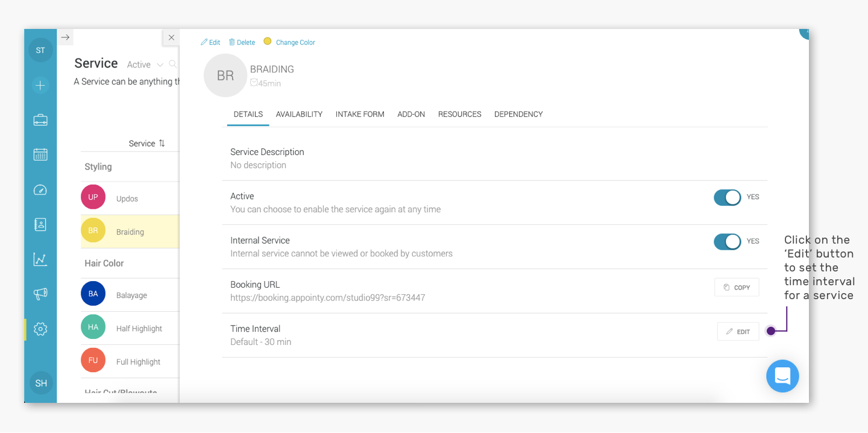Open the contacts book icon
Screen dimensions: 868x433
[x=40, y=225]
